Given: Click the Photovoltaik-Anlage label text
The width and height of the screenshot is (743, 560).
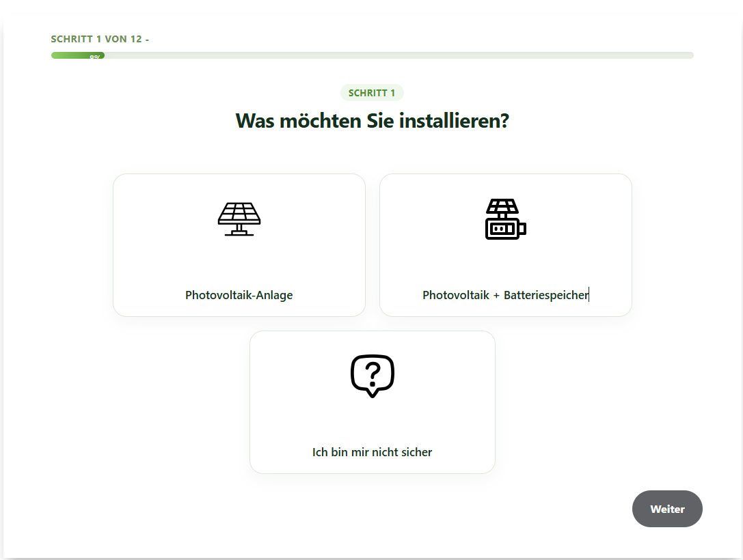Looking at the screenshot, I should pyautogui.click(x=239, y=295).
